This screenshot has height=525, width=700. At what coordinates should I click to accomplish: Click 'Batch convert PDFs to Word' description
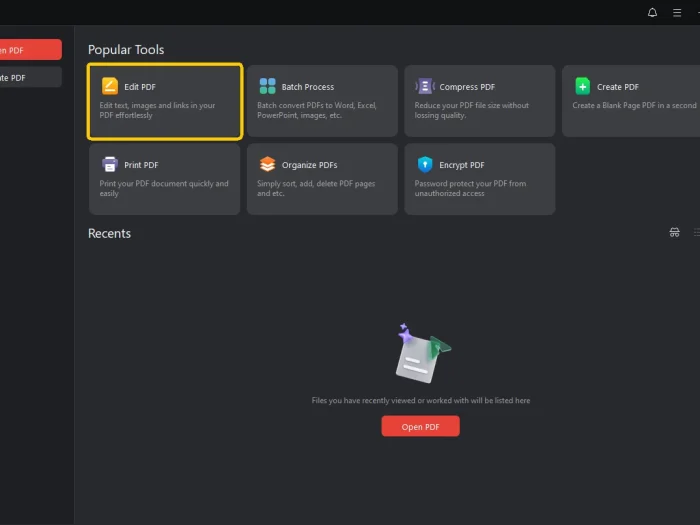[317, 110]
